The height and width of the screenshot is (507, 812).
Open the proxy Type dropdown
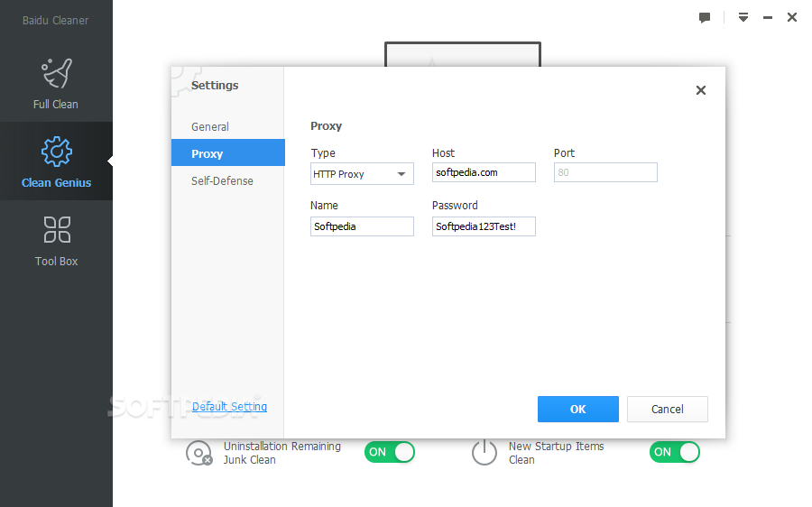[x=362, y=174]
